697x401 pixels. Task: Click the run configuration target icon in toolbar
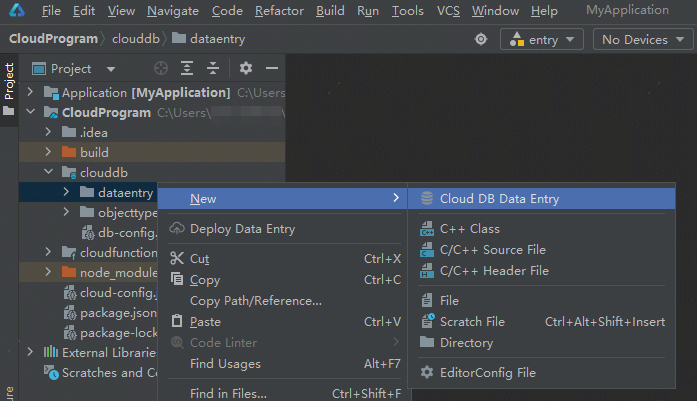pyautogui.click(x=481, y=40)
